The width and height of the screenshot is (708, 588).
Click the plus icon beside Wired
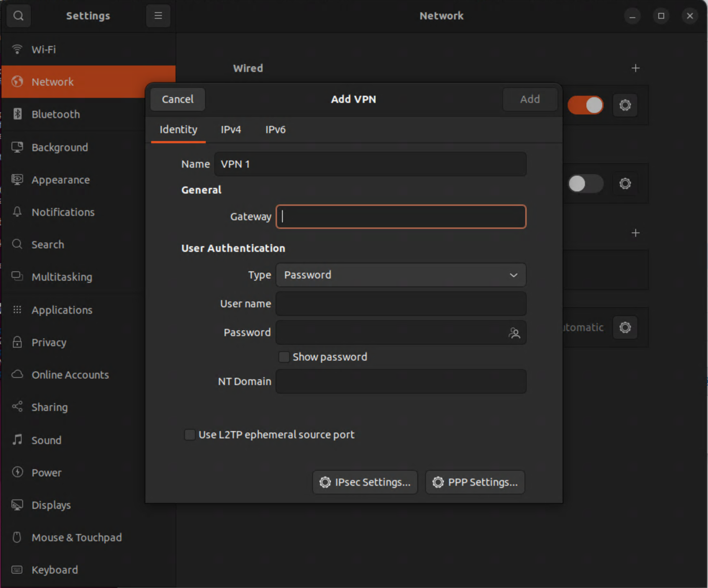point(635,68)
